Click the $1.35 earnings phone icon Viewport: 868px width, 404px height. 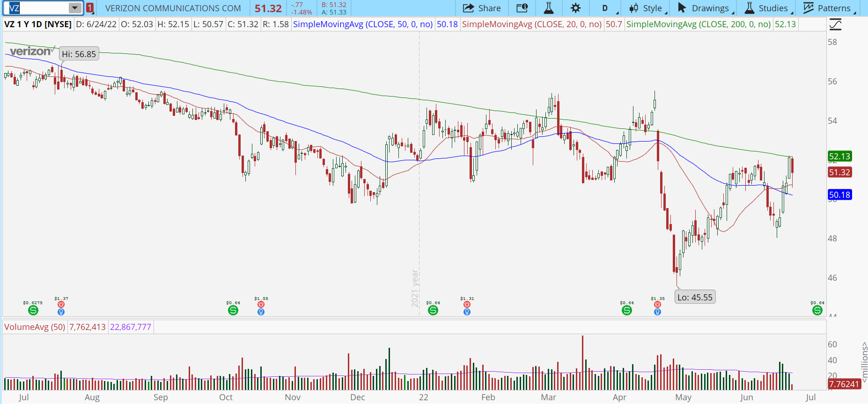pos(658,305)
